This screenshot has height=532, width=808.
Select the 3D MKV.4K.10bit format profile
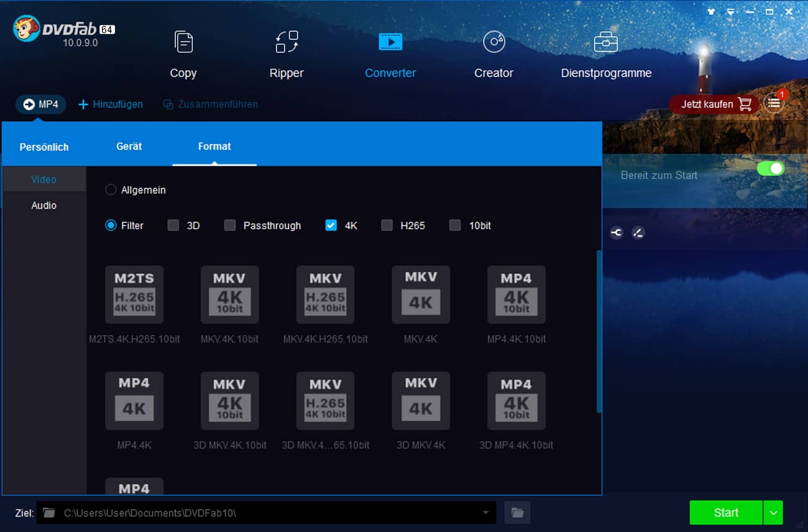coord(229,411)
